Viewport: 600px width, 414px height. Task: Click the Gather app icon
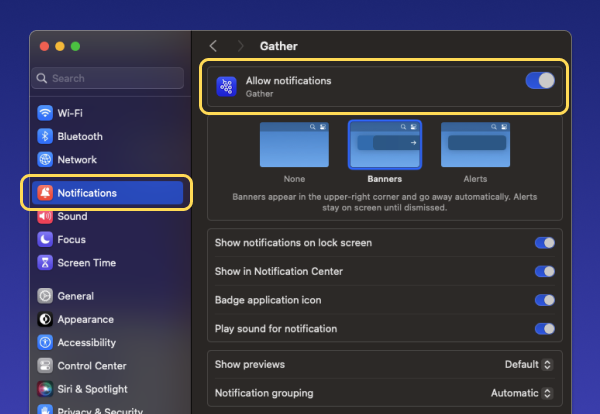click(x=227, y=86)
